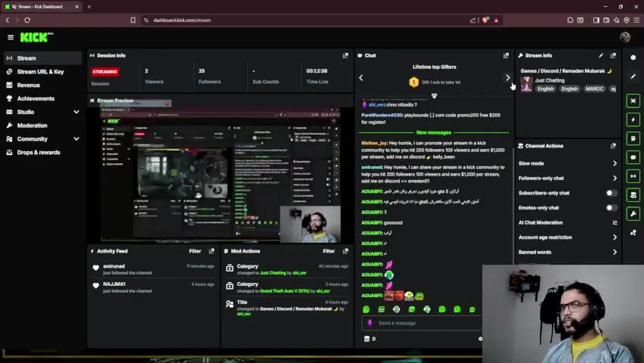Click the MAROC language tag
The width and height of the screenshot is (644, 363).
pos(595,89)
